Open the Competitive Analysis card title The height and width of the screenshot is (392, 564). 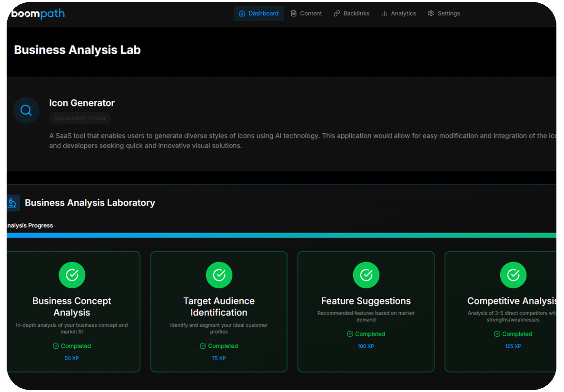tap(512, 301)
